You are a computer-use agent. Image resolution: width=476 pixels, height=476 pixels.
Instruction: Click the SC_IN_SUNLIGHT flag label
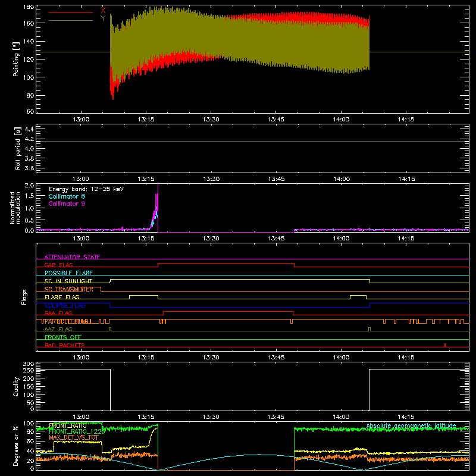68,281
